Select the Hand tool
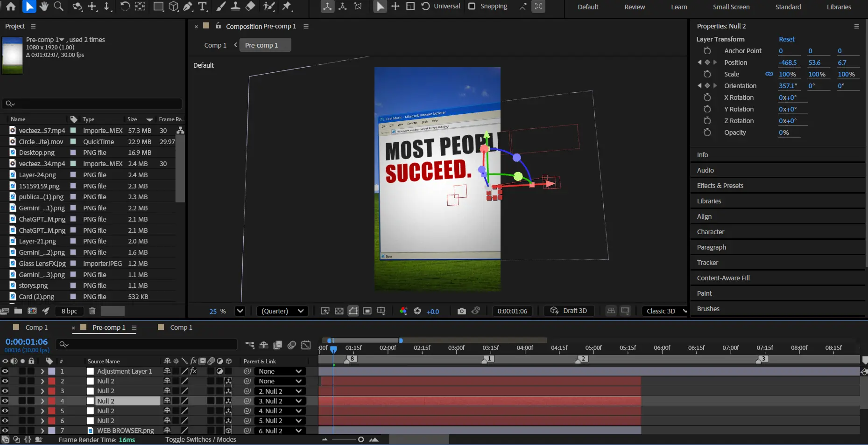868x445 pixels. click(44, 7)
